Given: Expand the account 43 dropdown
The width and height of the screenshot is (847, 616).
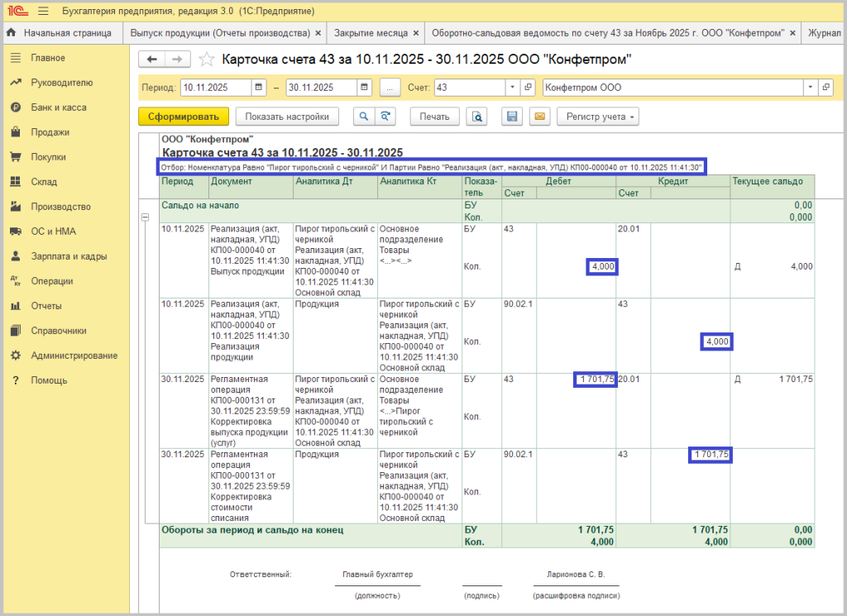Looking at the screenshot, I should click(512, 88).
